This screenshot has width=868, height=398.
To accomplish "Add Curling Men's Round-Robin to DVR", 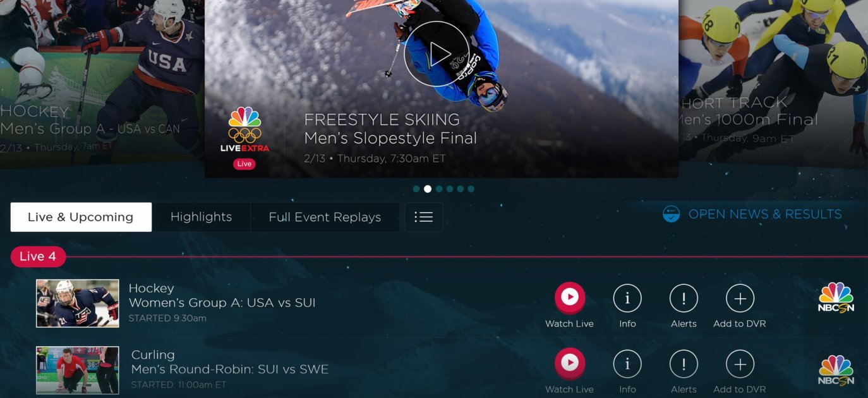I will (x=740, y=364).
